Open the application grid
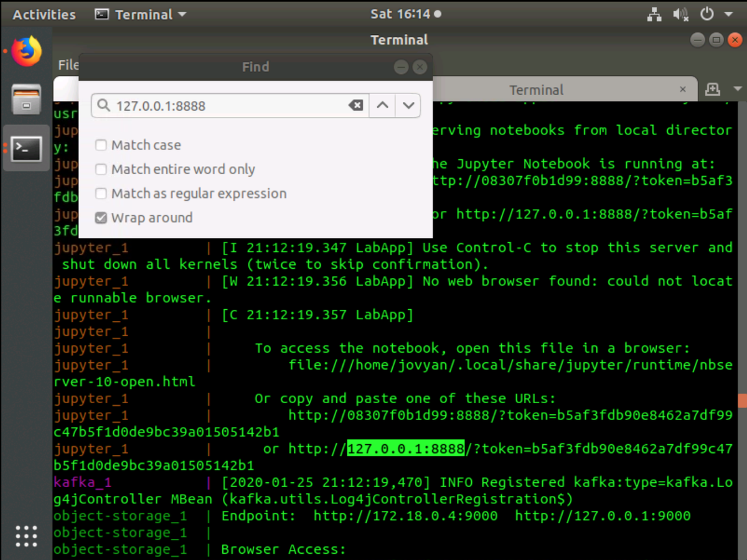This screenshot has height=560, width=747. click(26, 536)
